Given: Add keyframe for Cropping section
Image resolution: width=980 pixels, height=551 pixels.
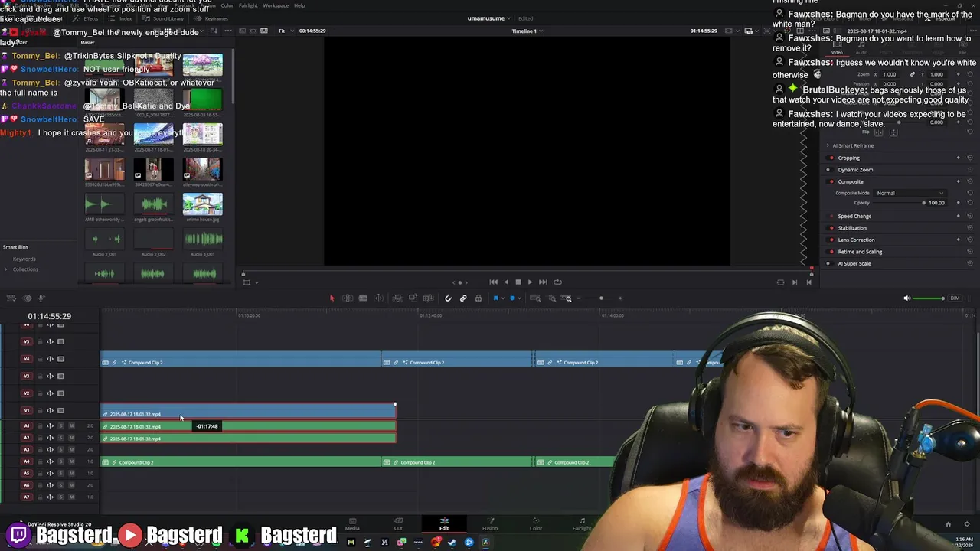Looking at the screenshot, I should point(959,158).
